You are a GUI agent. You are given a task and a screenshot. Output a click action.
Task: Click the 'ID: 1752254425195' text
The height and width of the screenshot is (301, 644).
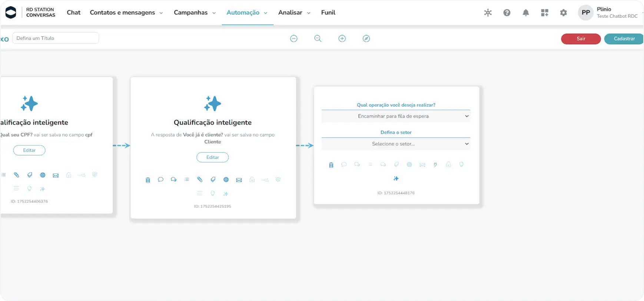coord(213,206)
